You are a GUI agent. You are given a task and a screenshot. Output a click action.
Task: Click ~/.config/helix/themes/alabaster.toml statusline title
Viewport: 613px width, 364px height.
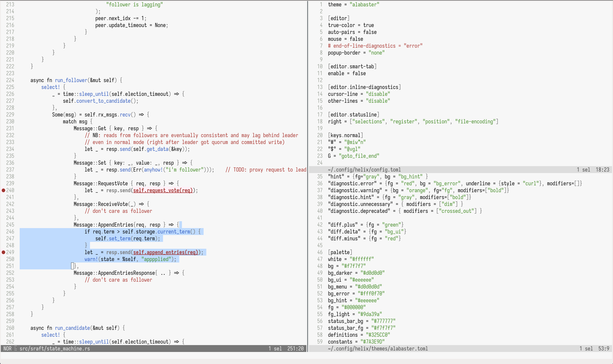pyautogui.click(x=378, y=349)
